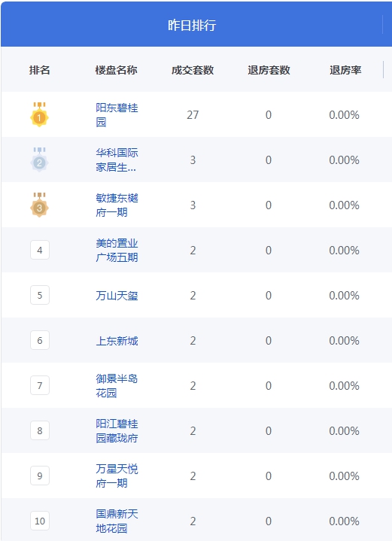392x541 pixels.
Task: Click the gold rank 1 medal icon
Action: [39, 114]
